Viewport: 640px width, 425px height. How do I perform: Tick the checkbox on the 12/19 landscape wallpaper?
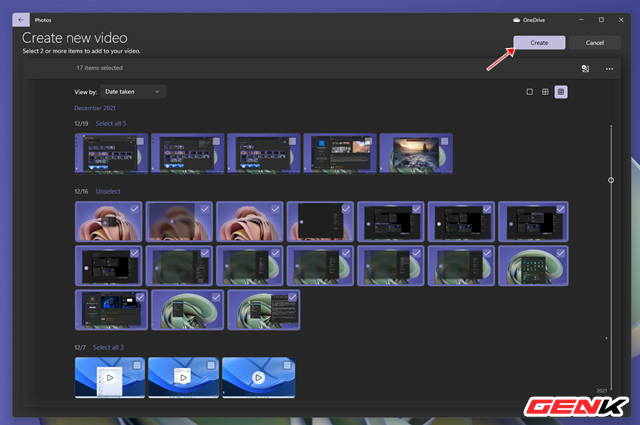(444, 142)
